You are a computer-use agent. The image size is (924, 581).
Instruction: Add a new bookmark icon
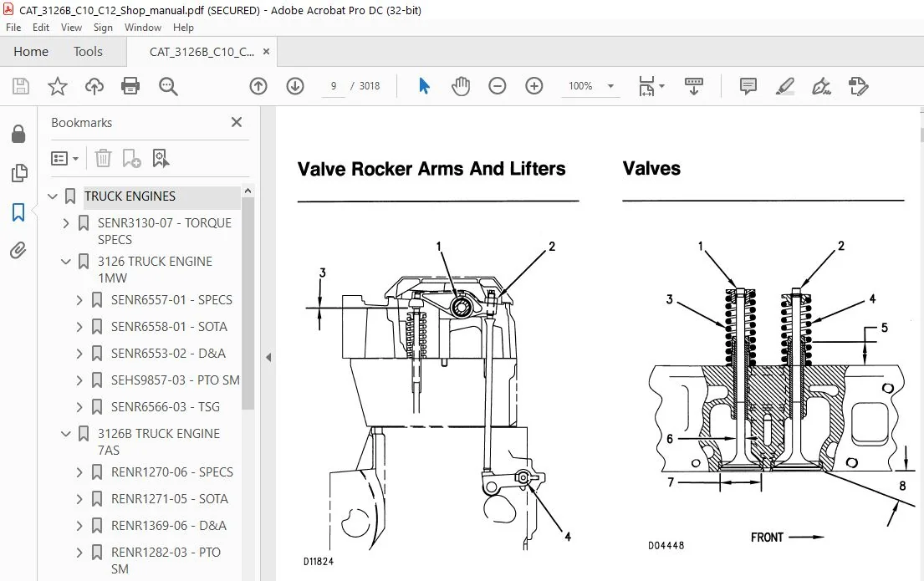[131, 159]
